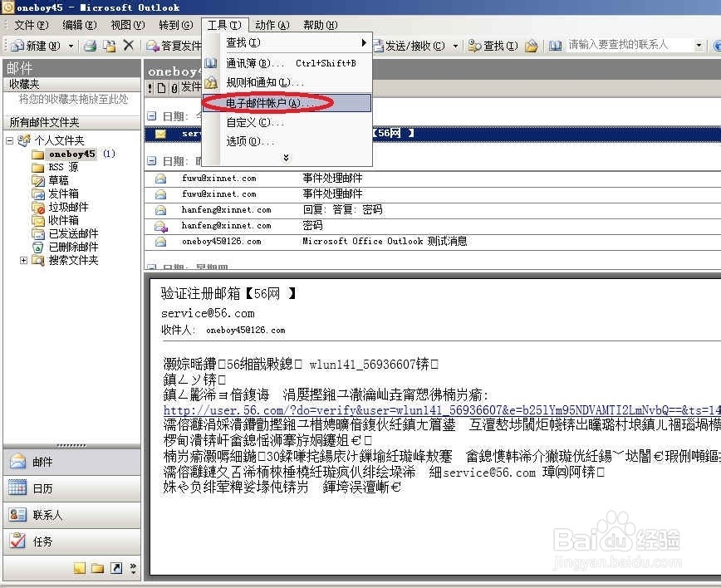Click the notes icon in navigation bar
721x588 pixels.
79,569
